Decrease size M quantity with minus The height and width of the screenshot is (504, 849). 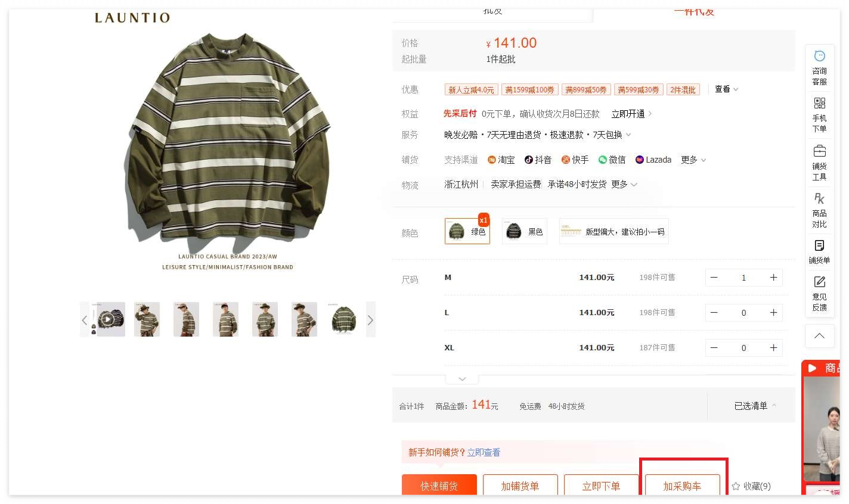tap(714, 278)
